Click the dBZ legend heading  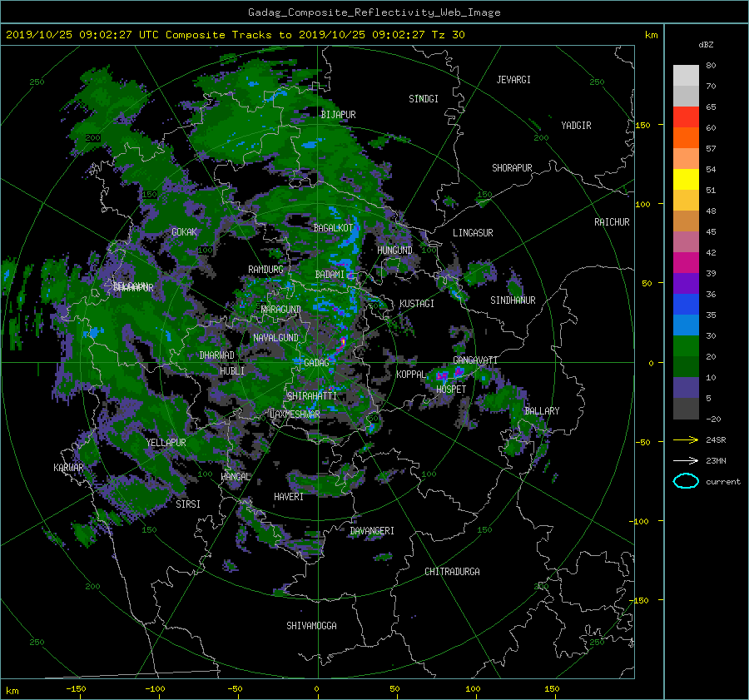706,45
